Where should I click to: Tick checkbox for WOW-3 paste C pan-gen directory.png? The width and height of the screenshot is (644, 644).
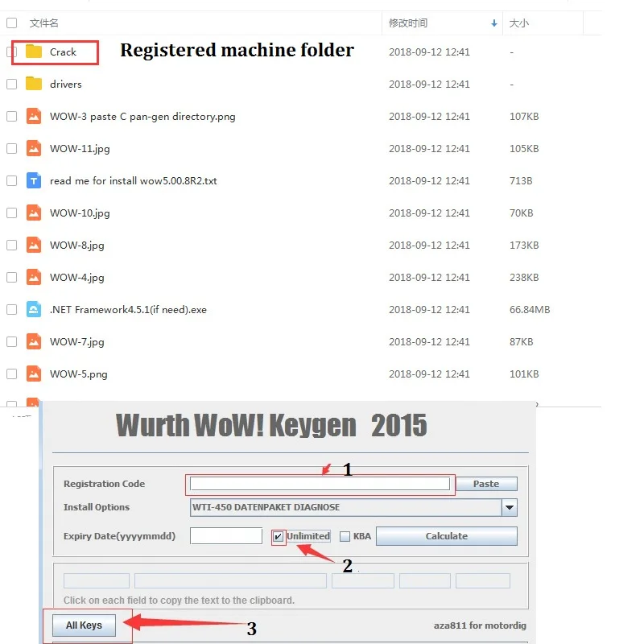click(x=12, y=116)
